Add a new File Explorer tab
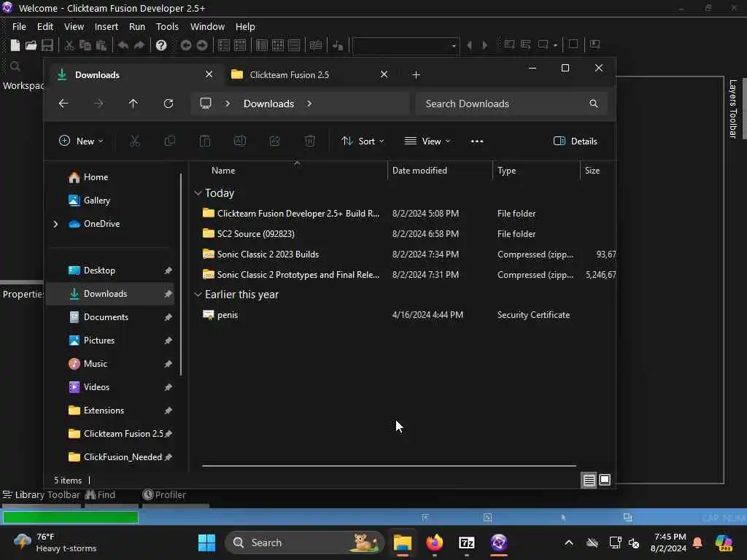The image size is (747, 560). pos(416,75)
